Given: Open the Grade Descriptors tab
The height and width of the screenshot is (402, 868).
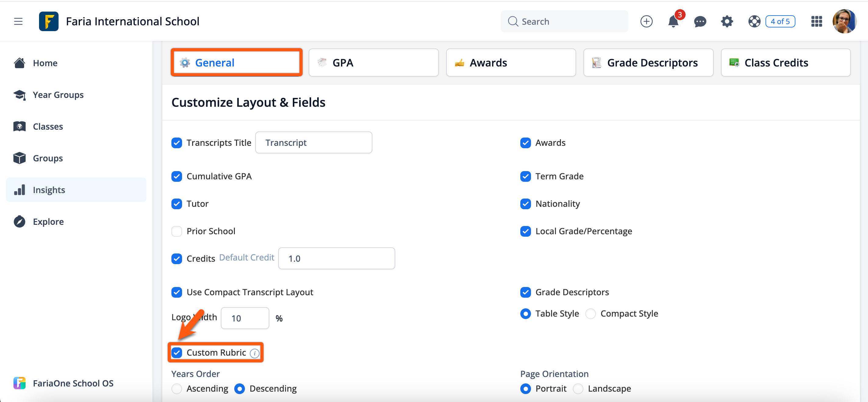Looking at the screenshot, I should coord(648,63).
